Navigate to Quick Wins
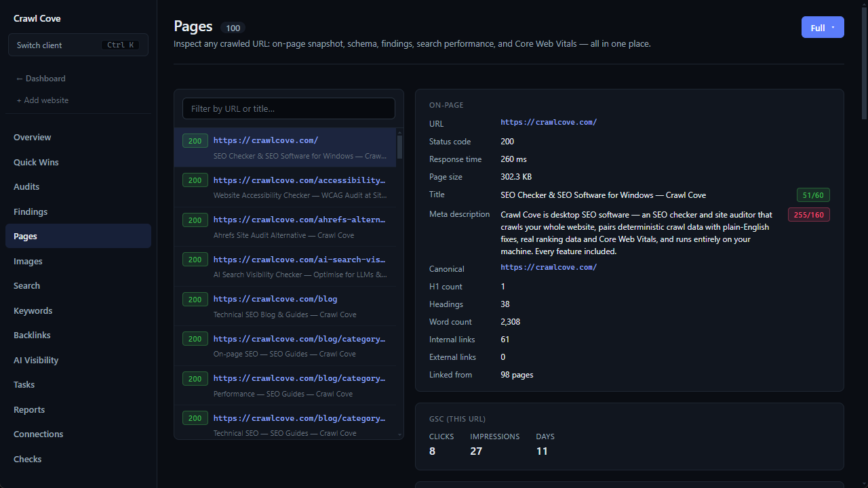The width and height of the screenshot is (868, 488). (78, 162)
